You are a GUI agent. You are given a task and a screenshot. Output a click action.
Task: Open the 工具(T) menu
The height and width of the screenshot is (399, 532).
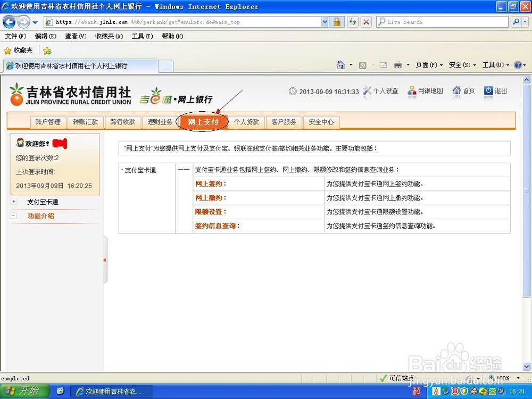[x=142, y=36]
